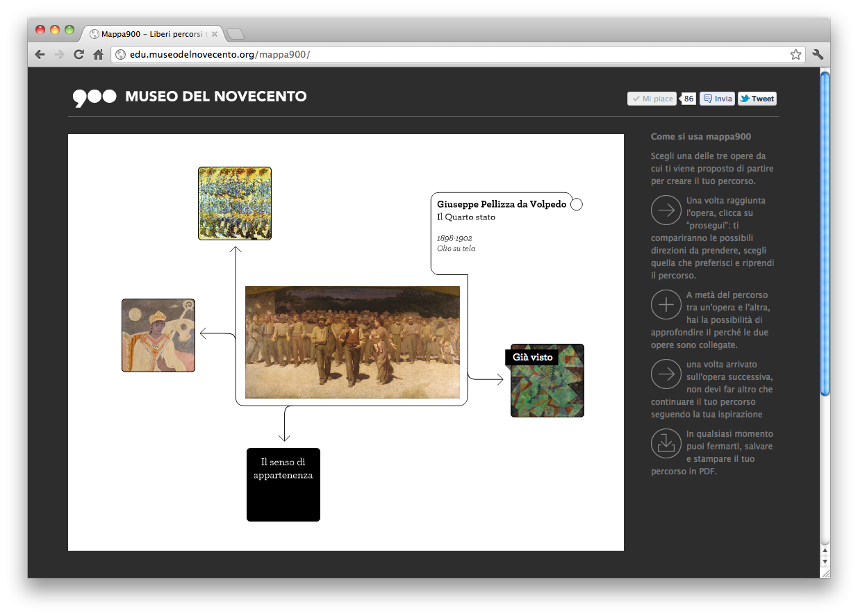Click the 'Come si usa mappa900' heading

(x=701, y=137)
